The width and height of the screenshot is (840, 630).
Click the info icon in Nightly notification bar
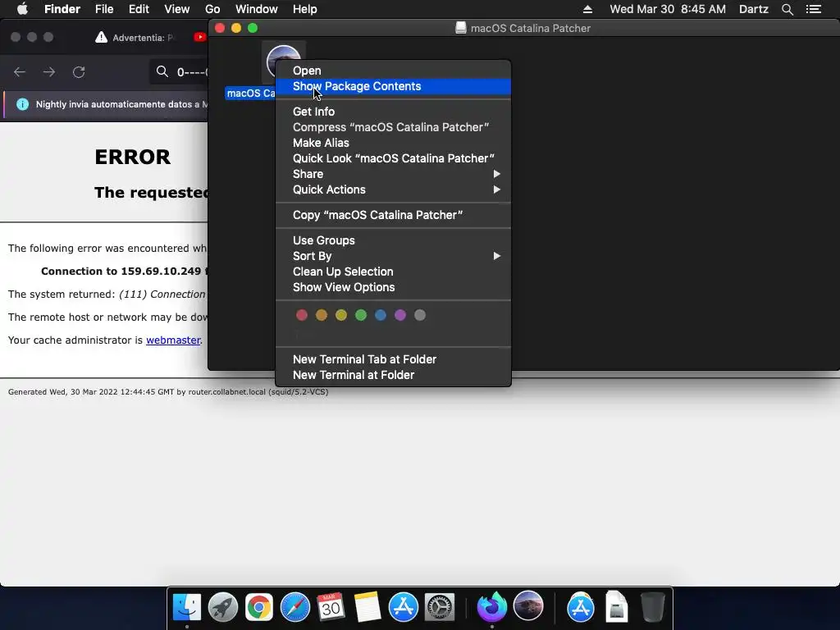coord(22,104)
